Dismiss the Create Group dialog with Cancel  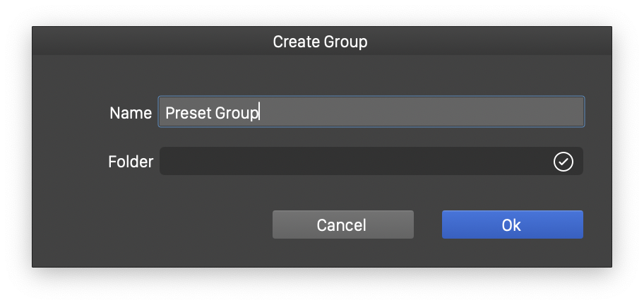[x=342, y=225]
